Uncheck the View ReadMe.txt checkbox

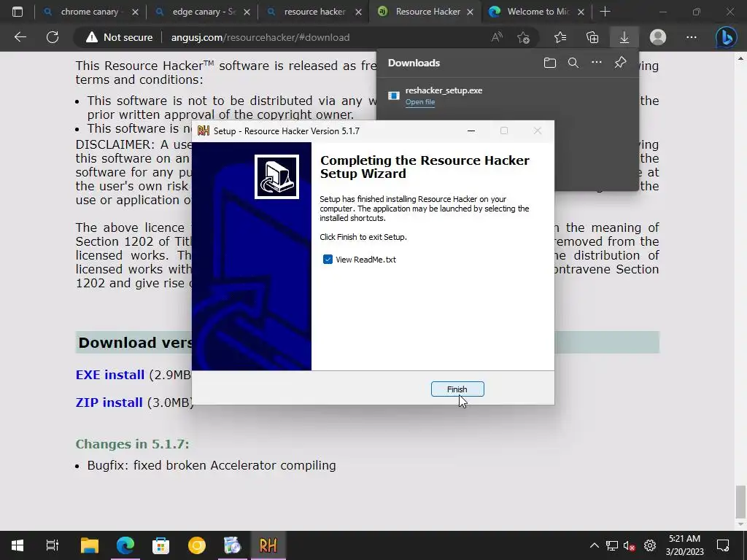click(328, 260)
